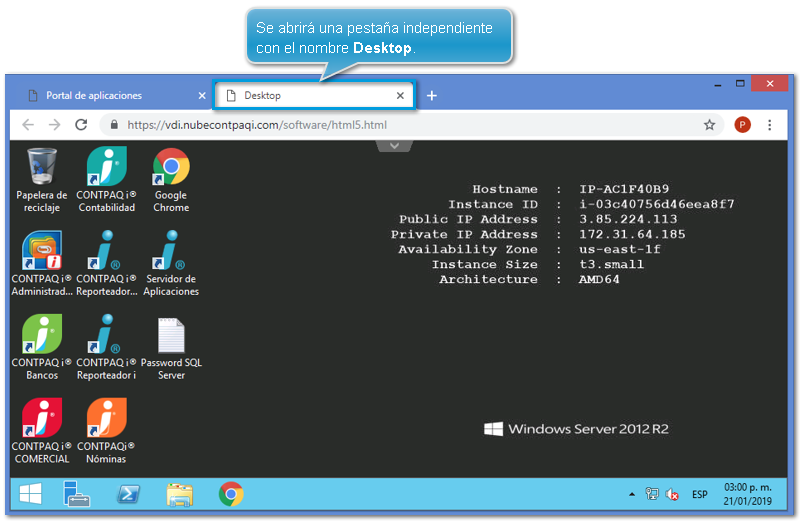Open the truncated CONTPAQi Reporteador... shortcut
803x524 pixels.
[x=107, y=264]
